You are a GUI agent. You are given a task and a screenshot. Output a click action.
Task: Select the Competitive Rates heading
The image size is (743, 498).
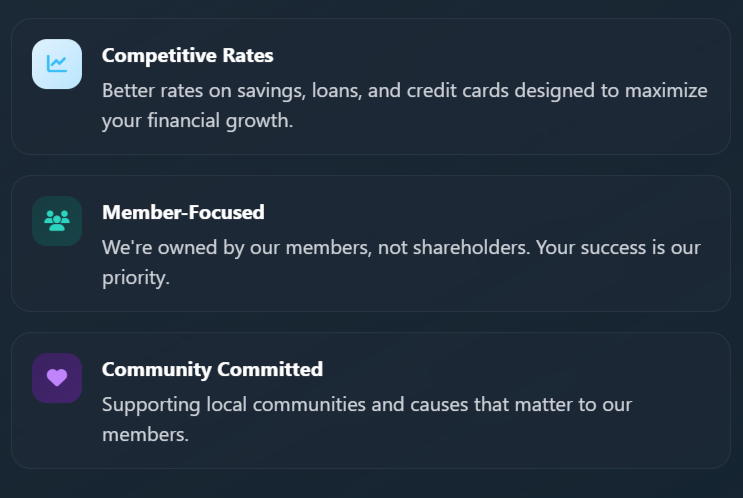(x=187, y=55)
